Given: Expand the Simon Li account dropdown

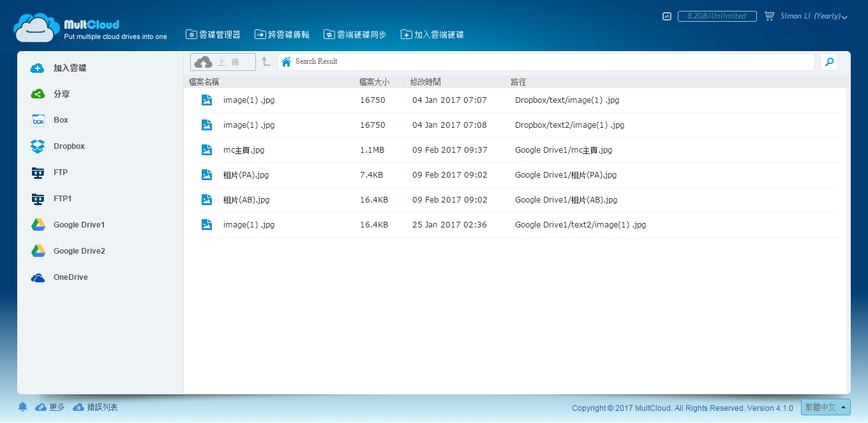Looking at the screenshot, I should 814,17.
